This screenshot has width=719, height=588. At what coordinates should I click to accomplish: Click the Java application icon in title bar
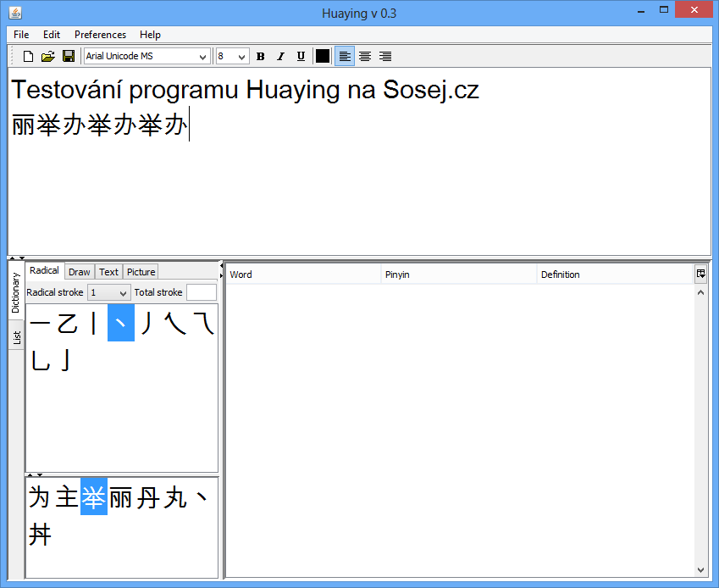15,13
